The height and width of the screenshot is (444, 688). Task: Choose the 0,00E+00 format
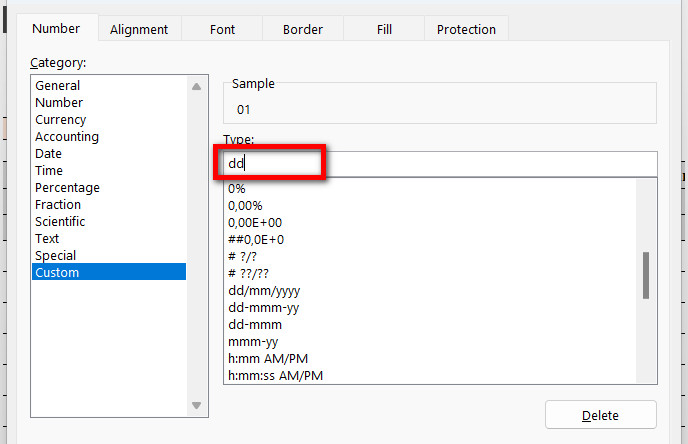click(255, 223)
